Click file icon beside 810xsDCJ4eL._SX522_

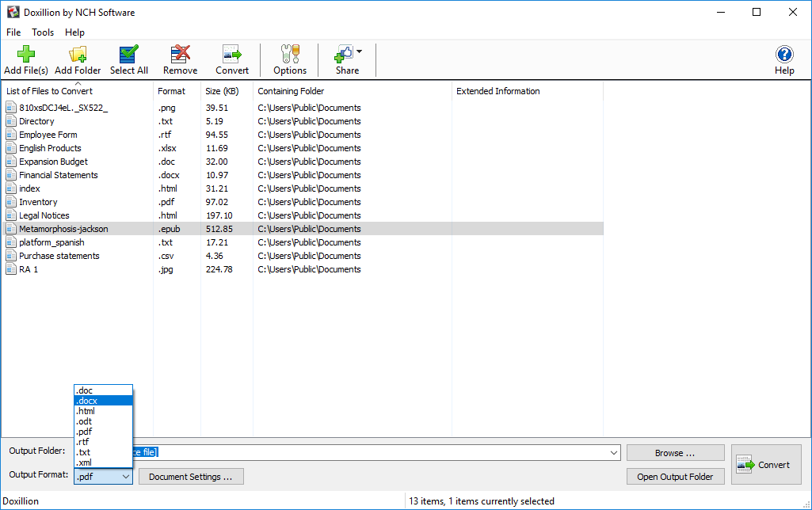(11, 107)
